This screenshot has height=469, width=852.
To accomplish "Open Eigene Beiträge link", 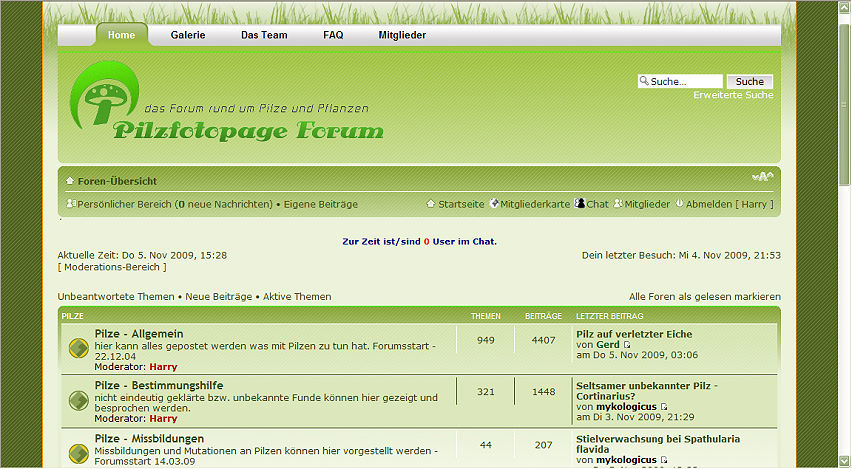I will click(x=321, y=204).
